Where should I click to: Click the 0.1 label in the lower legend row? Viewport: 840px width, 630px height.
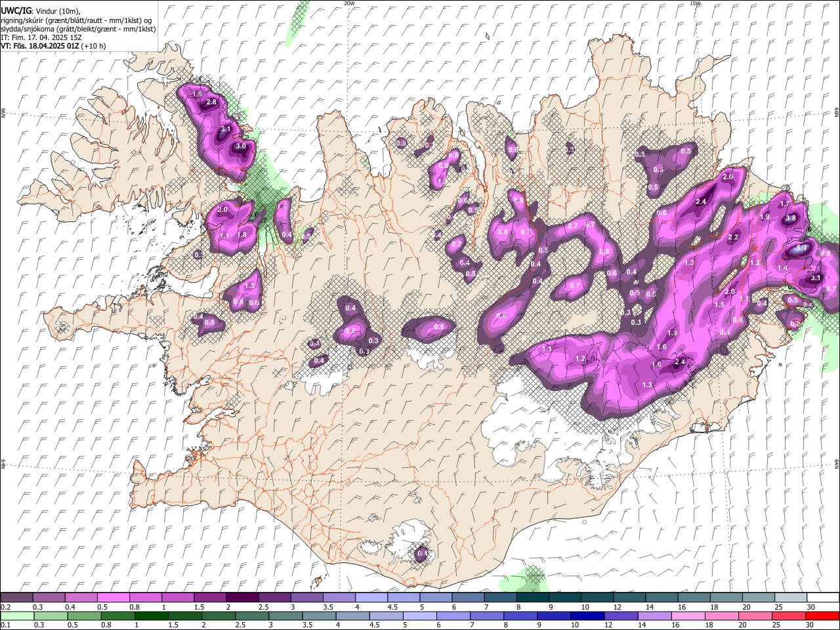pyautogui.click(x=5, y=625)
